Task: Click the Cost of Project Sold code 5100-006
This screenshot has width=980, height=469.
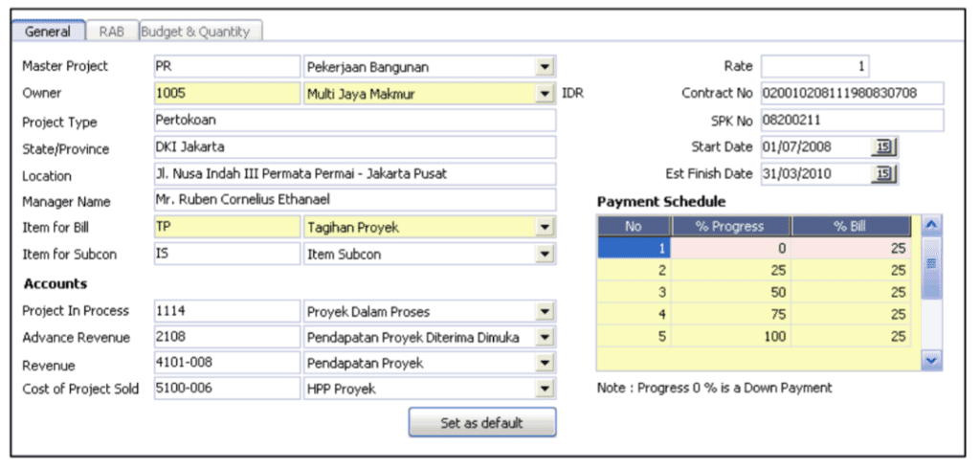Action: coord(227,389)
